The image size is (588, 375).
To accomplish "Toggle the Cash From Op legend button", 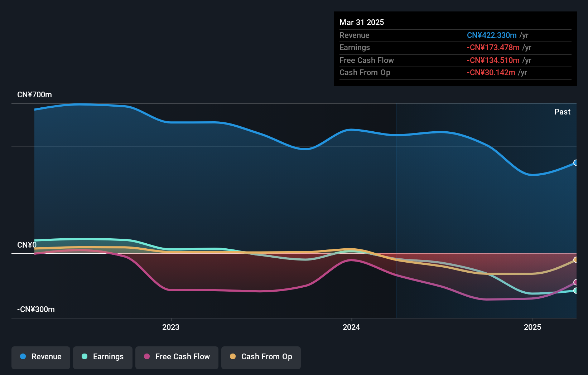I will 261,357.
